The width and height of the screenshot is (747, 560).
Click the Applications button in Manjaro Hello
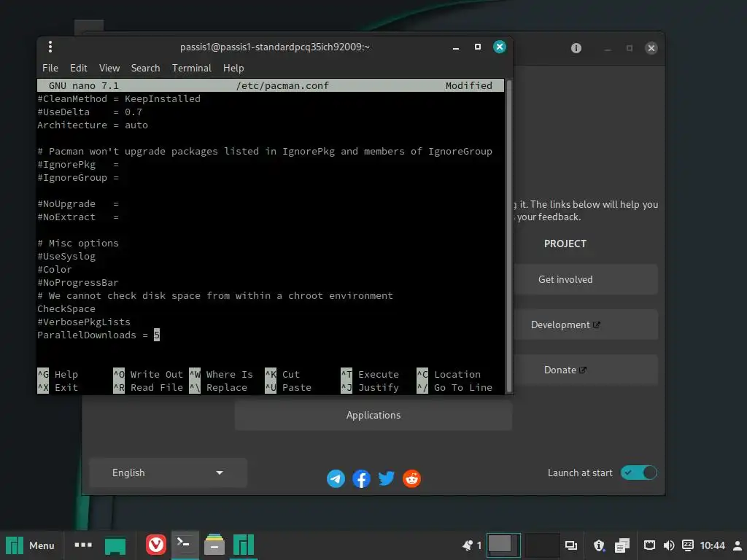373,415
